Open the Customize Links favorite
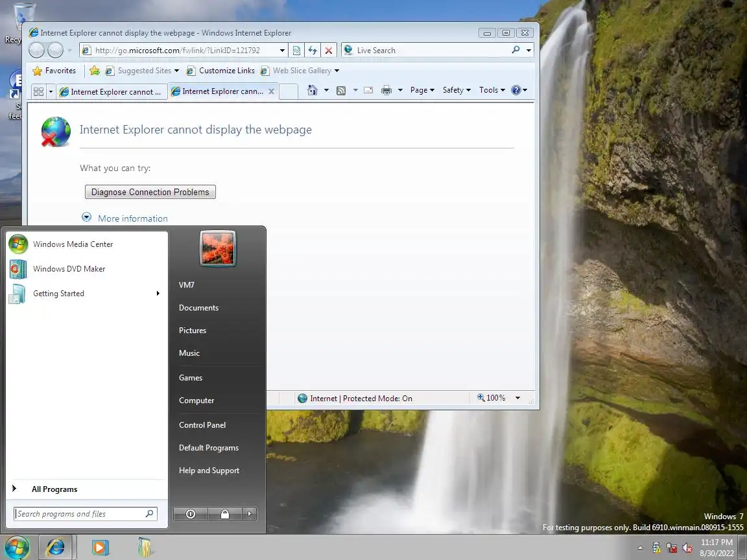The width and height of the screenshot is (747, 560). pos(220,71)
